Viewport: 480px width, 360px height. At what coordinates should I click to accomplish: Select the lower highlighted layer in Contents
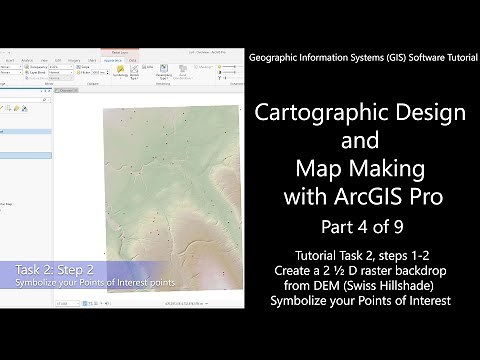(x=26, y=155)
